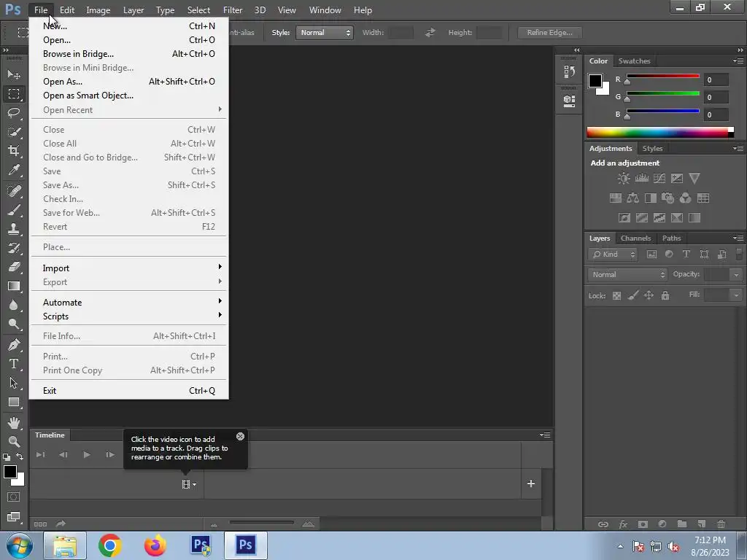
Task: Select the Quick Selection tool
Action: (14, 132)
